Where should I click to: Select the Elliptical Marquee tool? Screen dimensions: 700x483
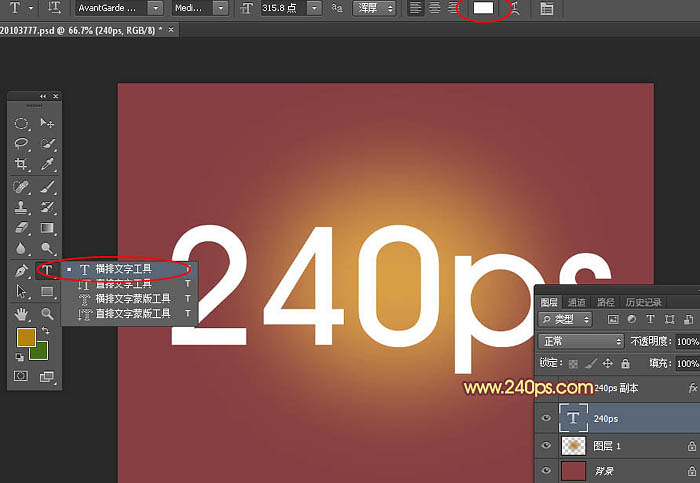[x=21, y=123]
